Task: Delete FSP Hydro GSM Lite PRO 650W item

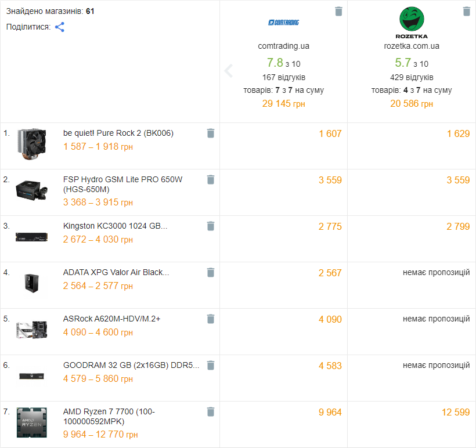Action: pos(211,180)
